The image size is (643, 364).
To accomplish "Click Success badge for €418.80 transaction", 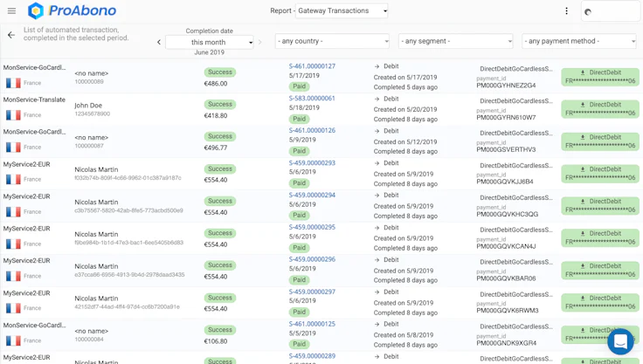I will click(220, 104).
